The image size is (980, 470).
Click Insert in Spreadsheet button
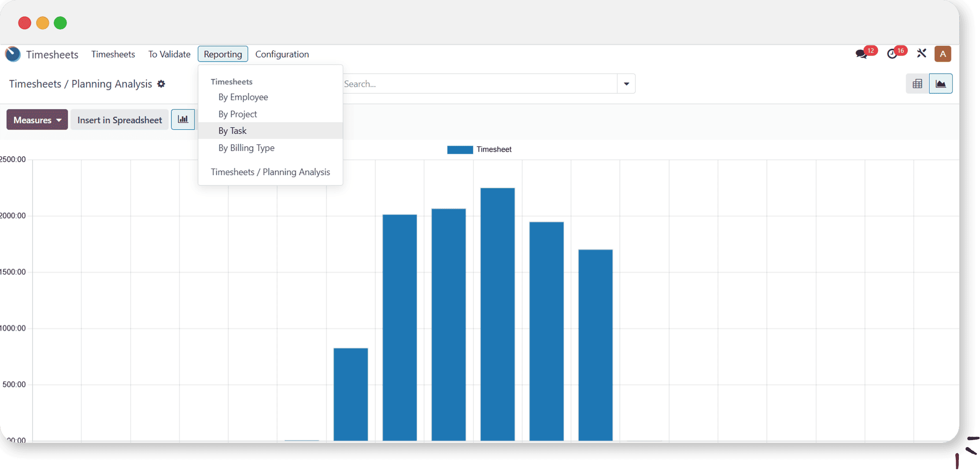pos(119,120)
